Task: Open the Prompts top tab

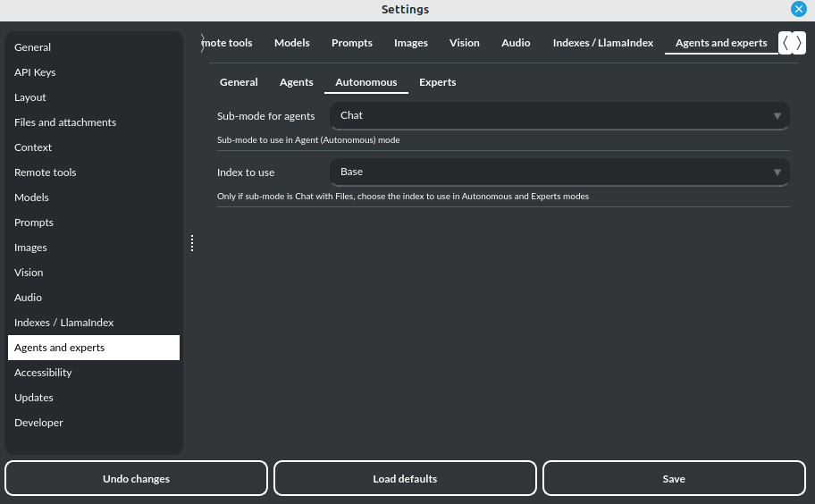Action: (352, 43)
